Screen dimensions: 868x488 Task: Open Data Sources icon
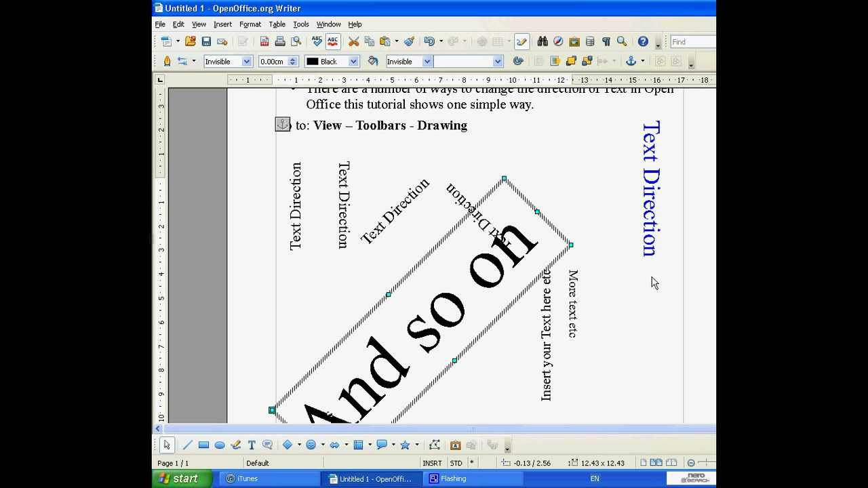point(590,42)
